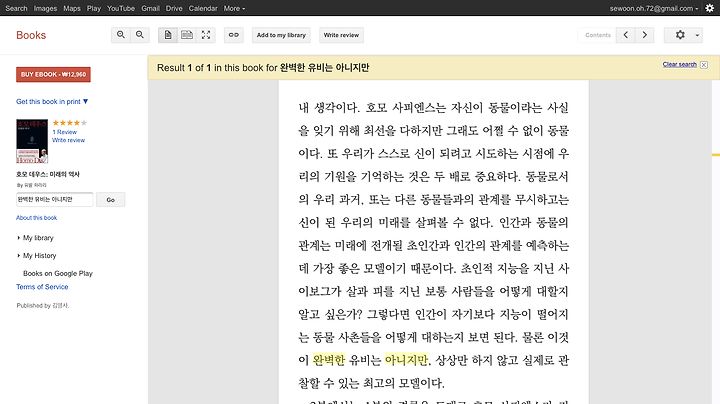
Task: Open Drive in the top Google bar
Action: 174,8
